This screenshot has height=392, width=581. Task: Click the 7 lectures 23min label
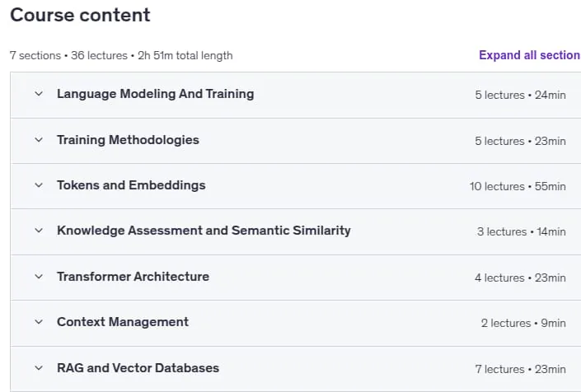pyautogui.click(x=520, y=369)
